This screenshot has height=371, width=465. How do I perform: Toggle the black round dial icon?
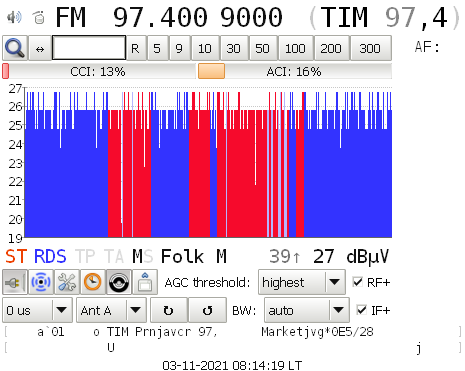(x=119, y=282)
